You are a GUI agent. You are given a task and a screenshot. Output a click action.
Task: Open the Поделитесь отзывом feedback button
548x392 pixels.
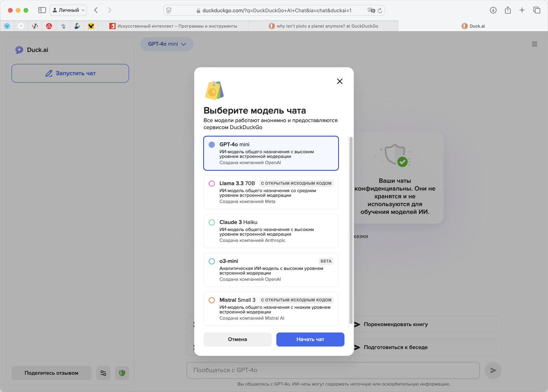coord(52,373)
